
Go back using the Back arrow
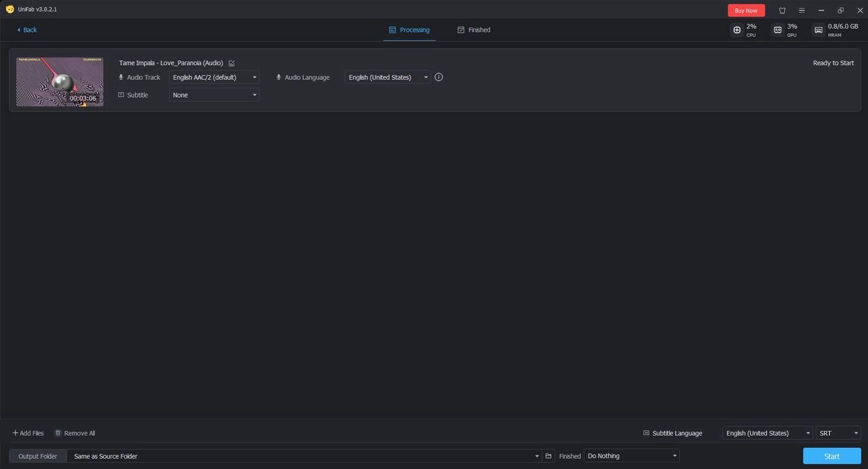pos(27,30)
